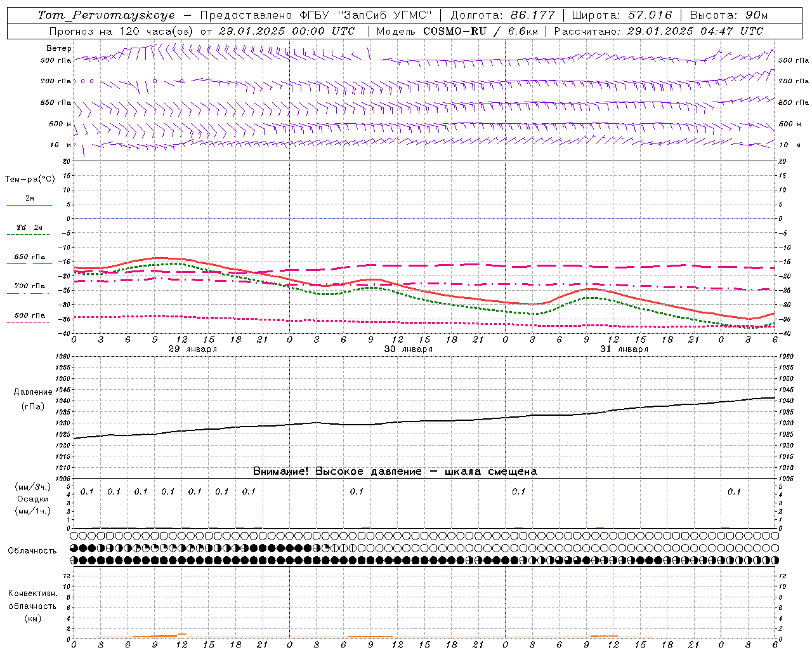The image size is (812, 650).
Task: Click the station title 'Tom_Pervomayskoye'
Action: (x=106, y=15)
